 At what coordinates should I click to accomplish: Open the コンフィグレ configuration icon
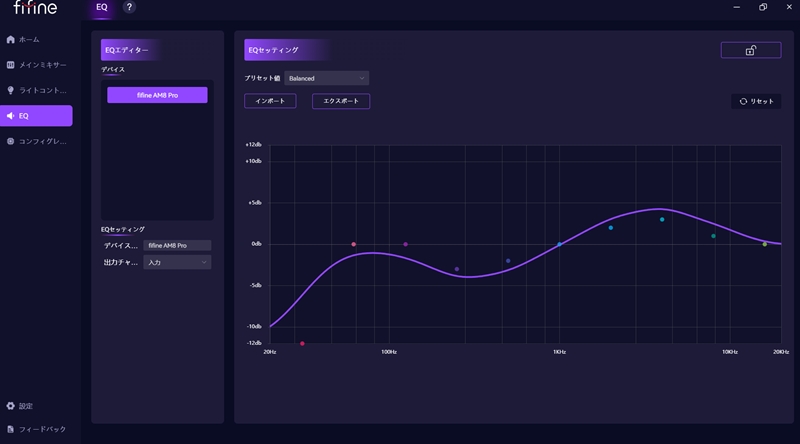(x=10, y=141)
